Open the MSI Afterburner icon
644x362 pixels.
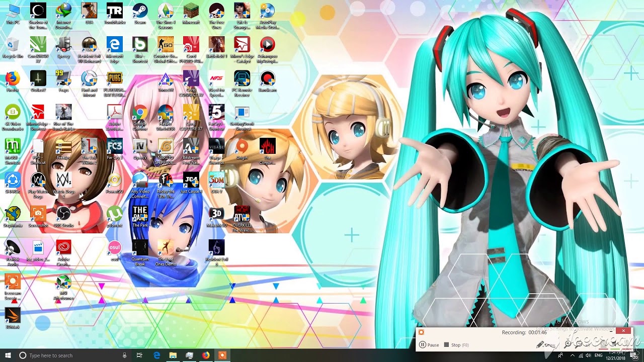click(63, 287)
